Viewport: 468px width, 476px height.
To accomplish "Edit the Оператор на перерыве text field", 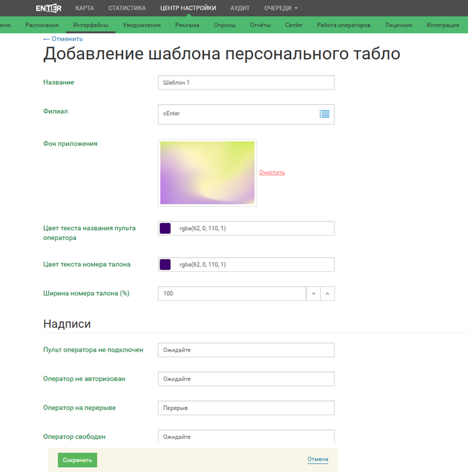I will coord(246,408).
